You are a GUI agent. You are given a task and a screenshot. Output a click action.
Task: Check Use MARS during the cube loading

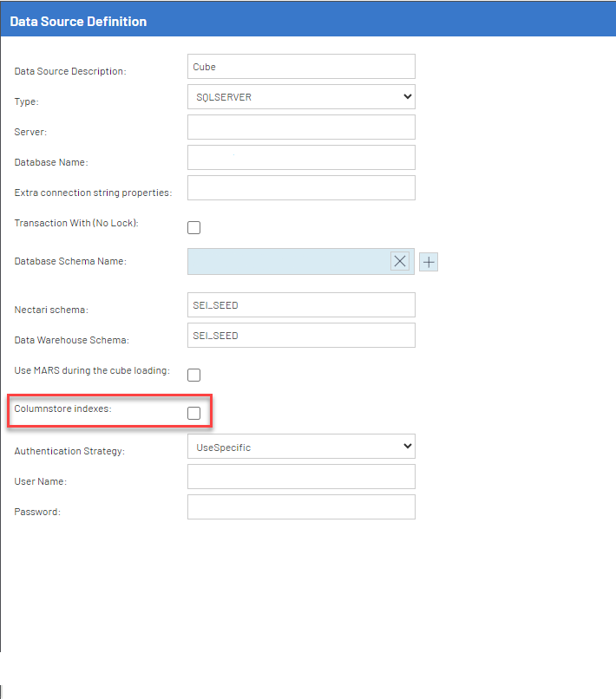194,375
